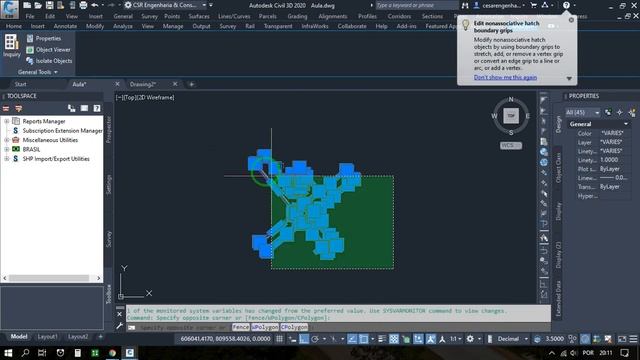Click the viewport label [-][Top][2D Wireframe]

click(x=145, y=98)
